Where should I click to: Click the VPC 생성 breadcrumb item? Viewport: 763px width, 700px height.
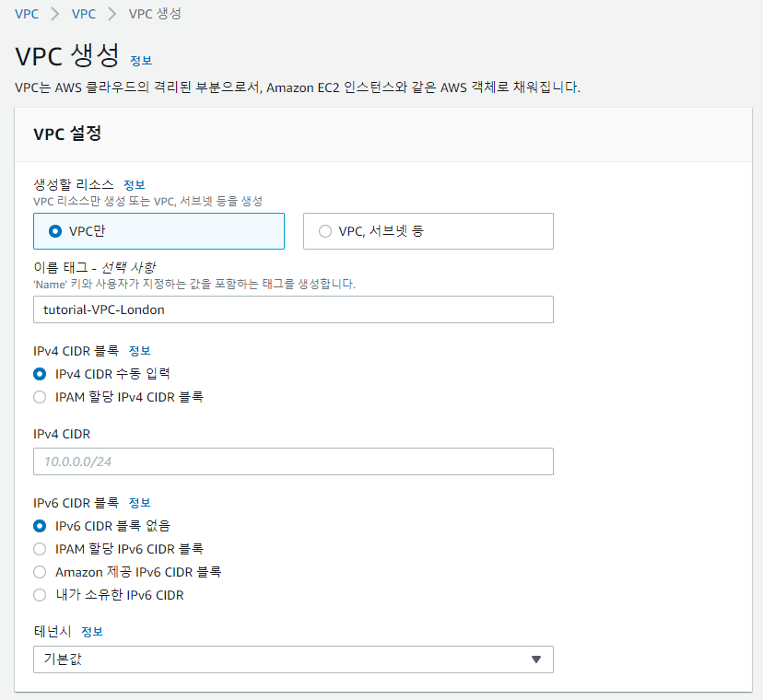(x=155, y=14)
